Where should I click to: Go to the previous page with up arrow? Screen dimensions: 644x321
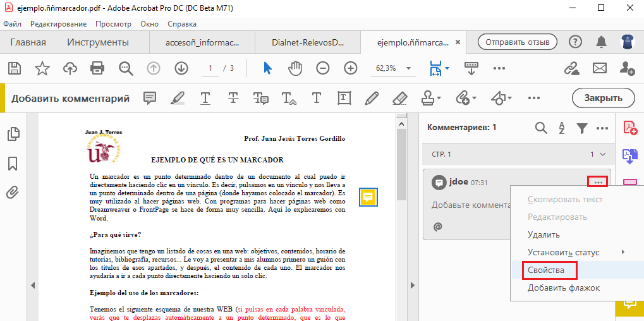[153, 68]
